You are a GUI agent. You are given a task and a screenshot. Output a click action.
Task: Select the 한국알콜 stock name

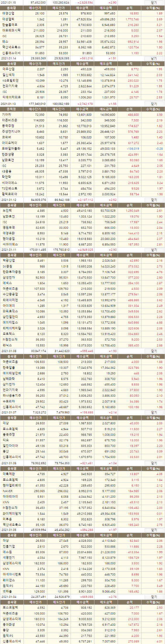click(x=8, y=368)
